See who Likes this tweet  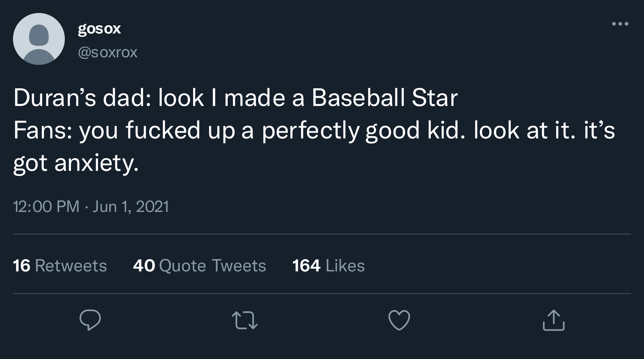coord(345,266)
